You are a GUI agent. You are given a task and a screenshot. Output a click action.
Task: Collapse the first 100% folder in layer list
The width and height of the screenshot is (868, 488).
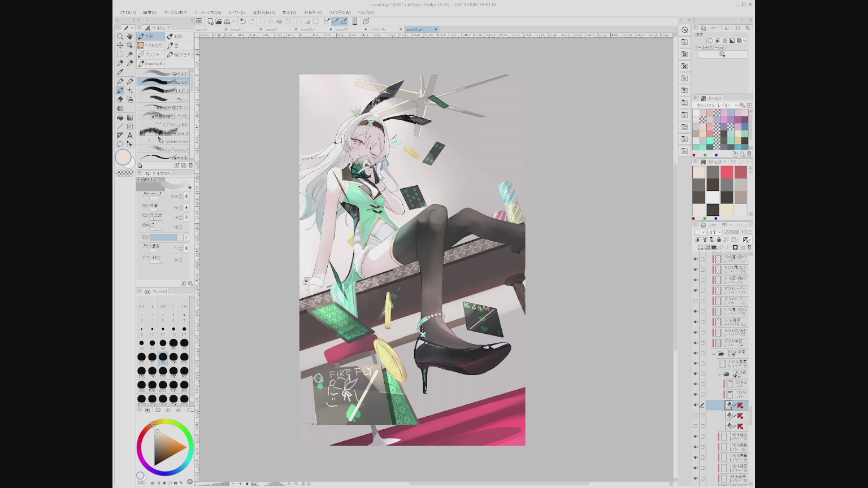pos(714,354)
